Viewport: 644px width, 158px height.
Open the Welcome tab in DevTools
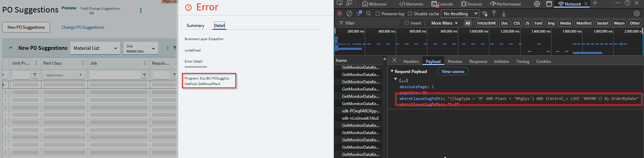374,4
